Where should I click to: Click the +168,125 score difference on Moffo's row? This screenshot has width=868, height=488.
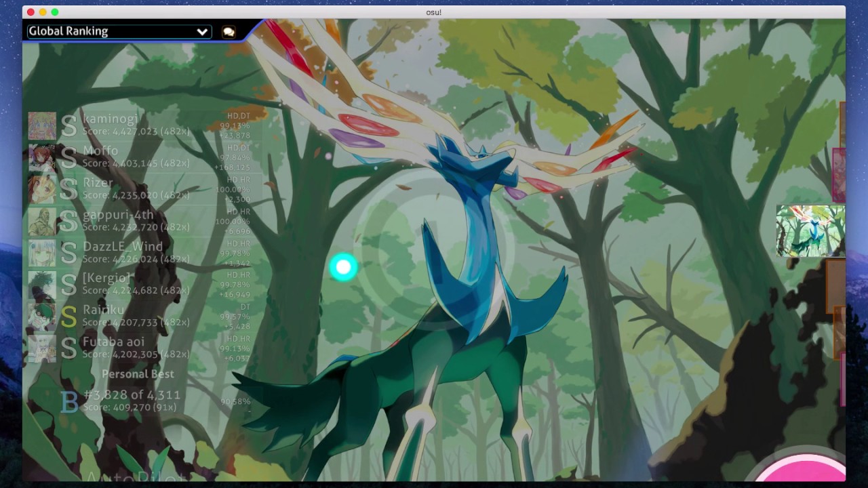click(232, 167)
